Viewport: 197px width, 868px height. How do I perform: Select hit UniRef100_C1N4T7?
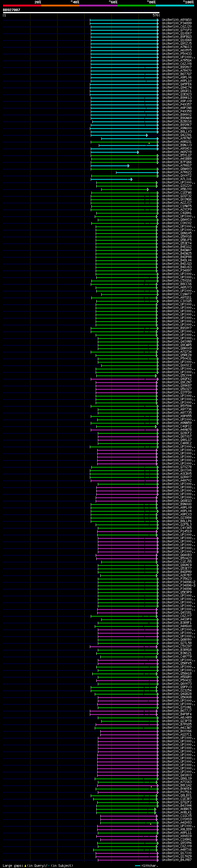click(176, 294)
